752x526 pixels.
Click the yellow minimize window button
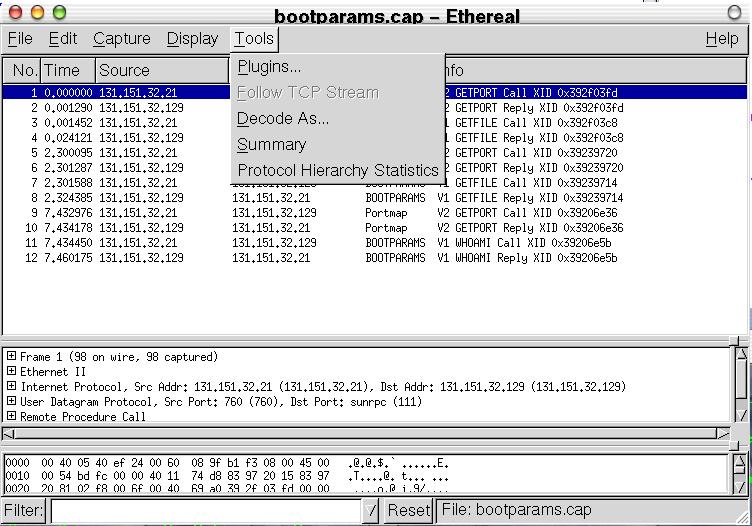pos(37,12)
